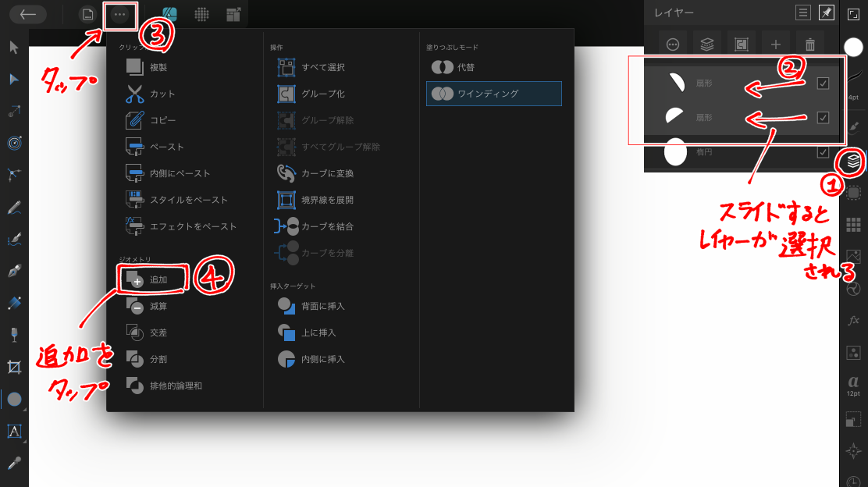Toggle visibility checkbox of 楕円 layer
Image resolution: width=868 pixels, height=487 pixels.
(x=823, y=151)
